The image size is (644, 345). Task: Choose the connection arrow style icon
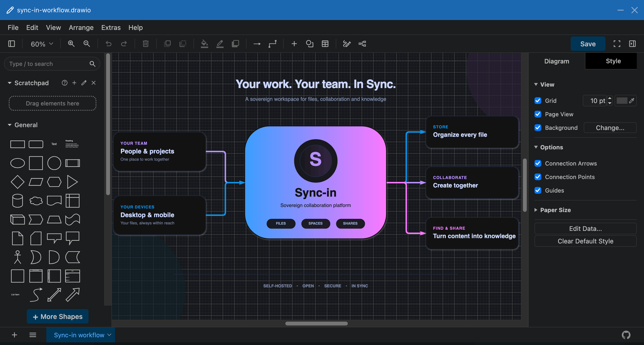click(x=257, y=44)
